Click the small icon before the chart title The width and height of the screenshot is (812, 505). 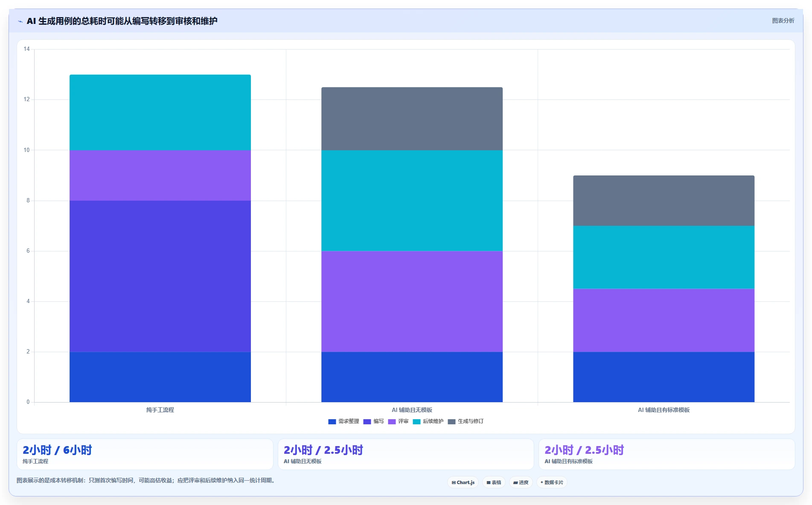point(20,21)
